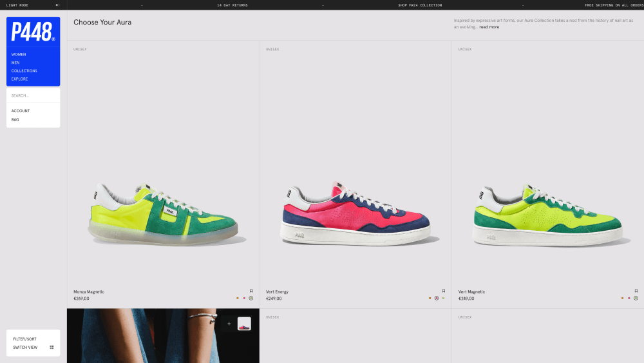Click 'Free Shipping on All Orders' banner
Viewport: 644px width, 363px height.
pyautogui.click(x=614, y=5)
